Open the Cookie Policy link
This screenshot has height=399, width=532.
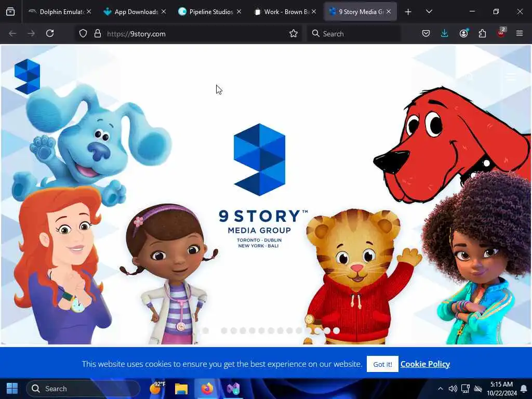[x=425, y=364]
